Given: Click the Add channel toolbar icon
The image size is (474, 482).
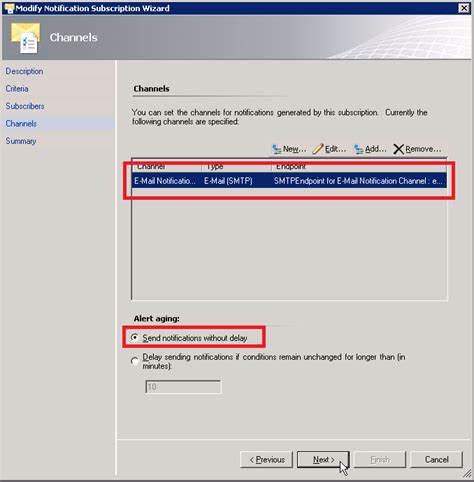Looking at the screenshot, I should click(x=359, y=149).
